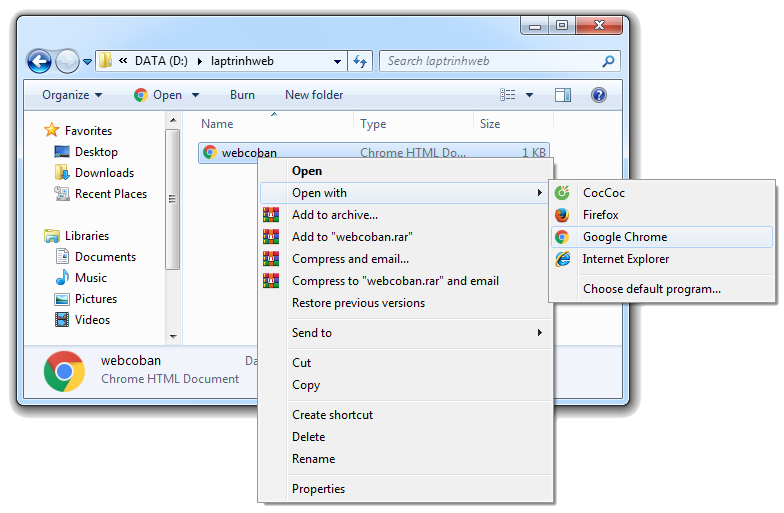Screen dimensions: 784x513
Task: Choose Properties from the context menu
Action: (318, 489)
